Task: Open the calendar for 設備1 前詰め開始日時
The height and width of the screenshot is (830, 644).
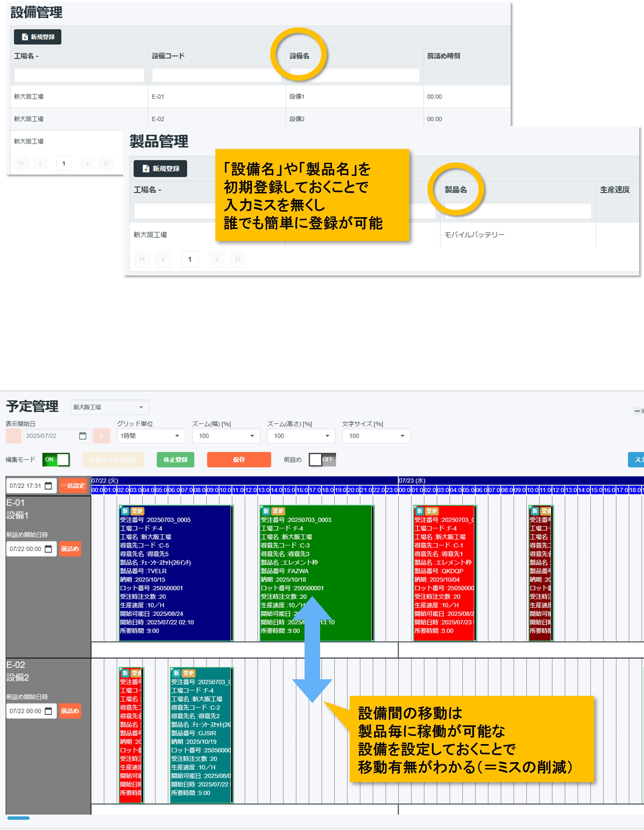Action: (48, 549)
